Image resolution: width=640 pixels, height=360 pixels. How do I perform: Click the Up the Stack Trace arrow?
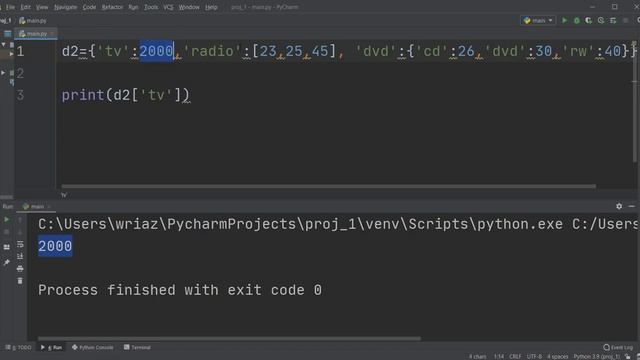(x=20, y=220)
